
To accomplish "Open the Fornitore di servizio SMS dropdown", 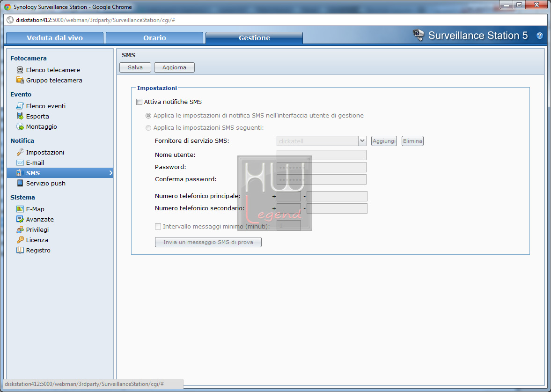I will (362, 141).
